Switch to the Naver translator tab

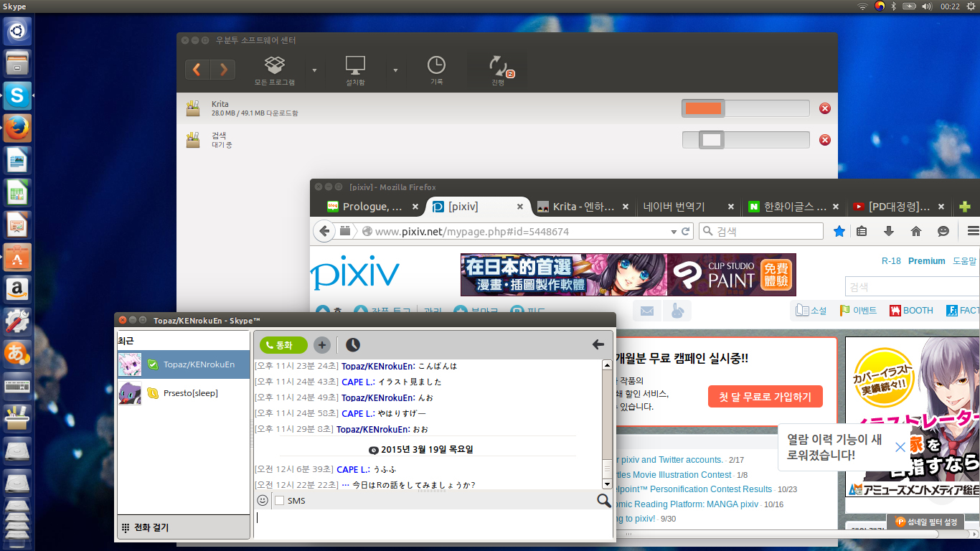point(682,207)
